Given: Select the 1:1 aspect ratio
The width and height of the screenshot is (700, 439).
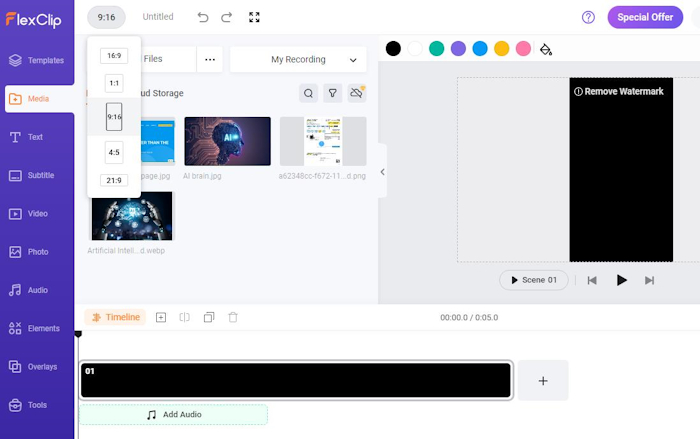Looking at the screenshot, I should (114, 83).
